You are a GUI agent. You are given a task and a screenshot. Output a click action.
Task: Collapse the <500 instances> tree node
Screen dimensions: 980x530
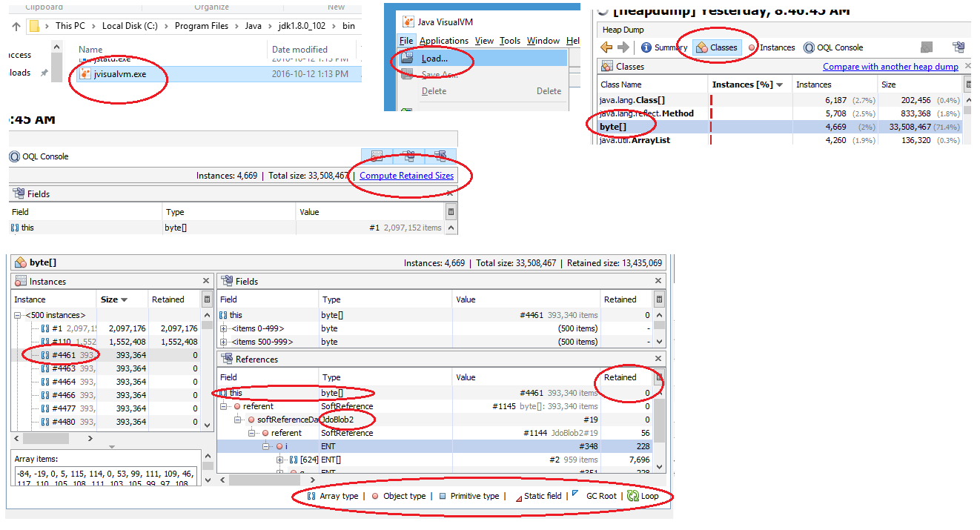click(x=17, y=315)
